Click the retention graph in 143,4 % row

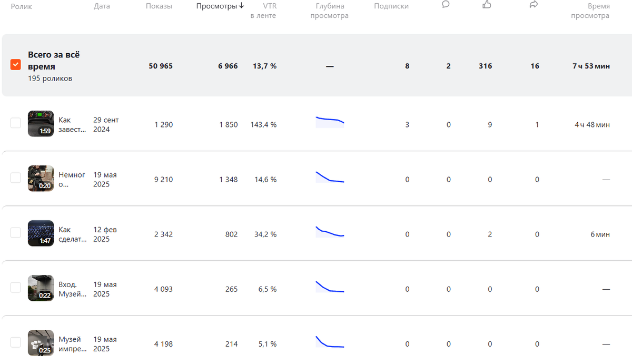pyautogui.click(x=330, y=122)
